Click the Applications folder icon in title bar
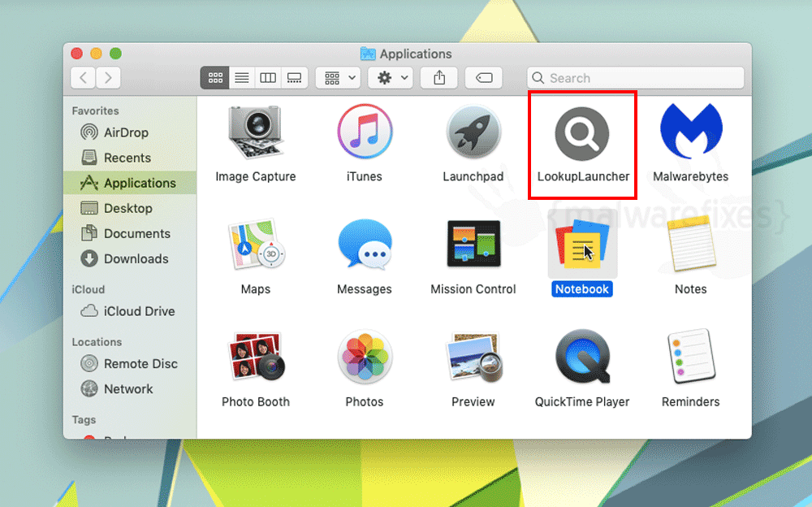This screenshot has height=507, width=812. (x=368, y=54)
